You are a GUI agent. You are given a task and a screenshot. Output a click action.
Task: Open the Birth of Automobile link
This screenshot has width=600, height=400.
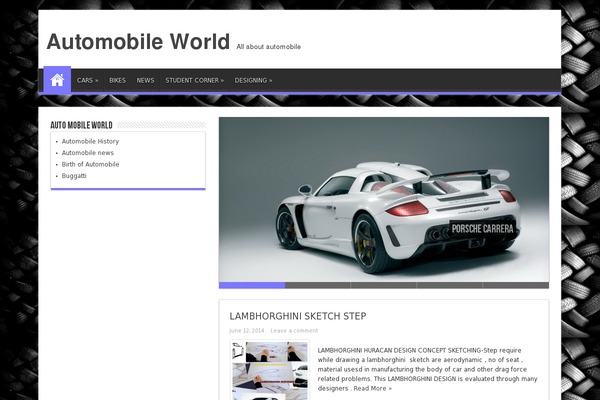click(x=90, y=164)
